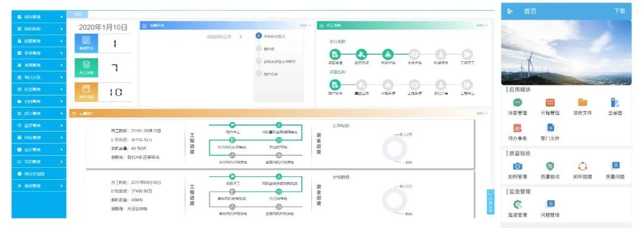The image size is (644, 228).
Task: Click more link in orange panel header
Action: click(x=482, y=113)
